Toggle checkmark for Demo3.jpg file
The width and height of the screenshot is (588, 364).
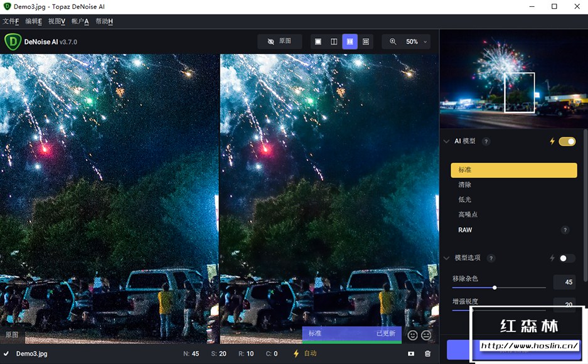coord(6,353)
